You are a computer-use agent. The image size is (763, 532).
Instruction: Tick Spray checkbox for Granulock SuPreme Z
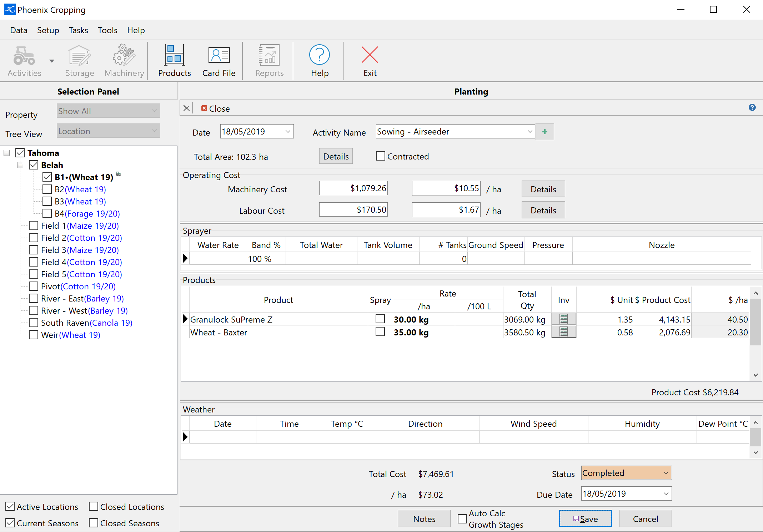(381, 319)
